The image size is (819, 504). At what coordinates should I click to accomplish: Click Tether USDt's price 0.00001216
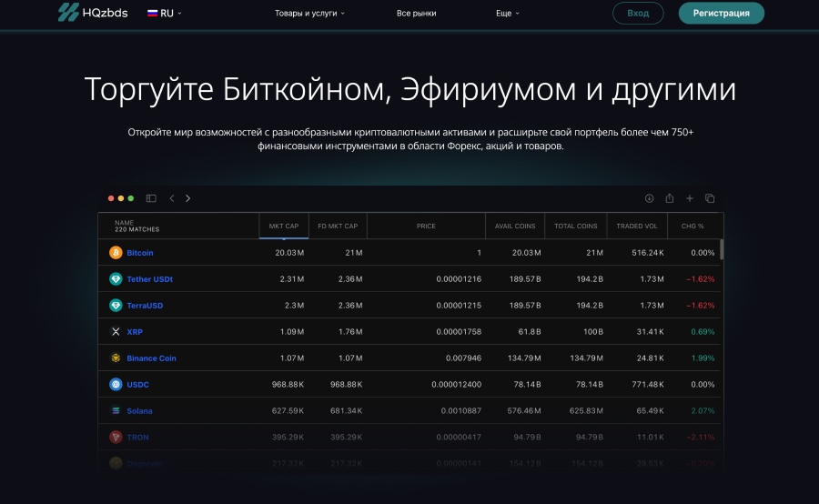point(459,279)
